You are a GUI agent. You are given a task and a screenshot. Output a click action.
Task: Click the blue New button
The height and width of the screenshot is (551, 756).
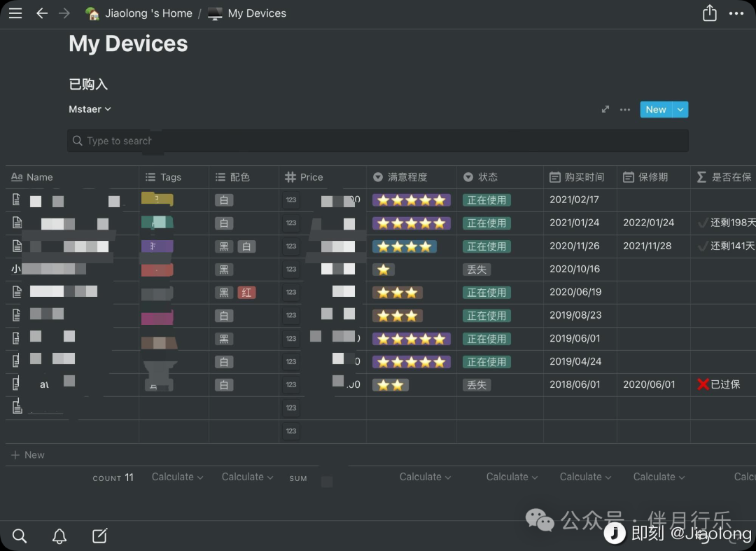point(656,109)
